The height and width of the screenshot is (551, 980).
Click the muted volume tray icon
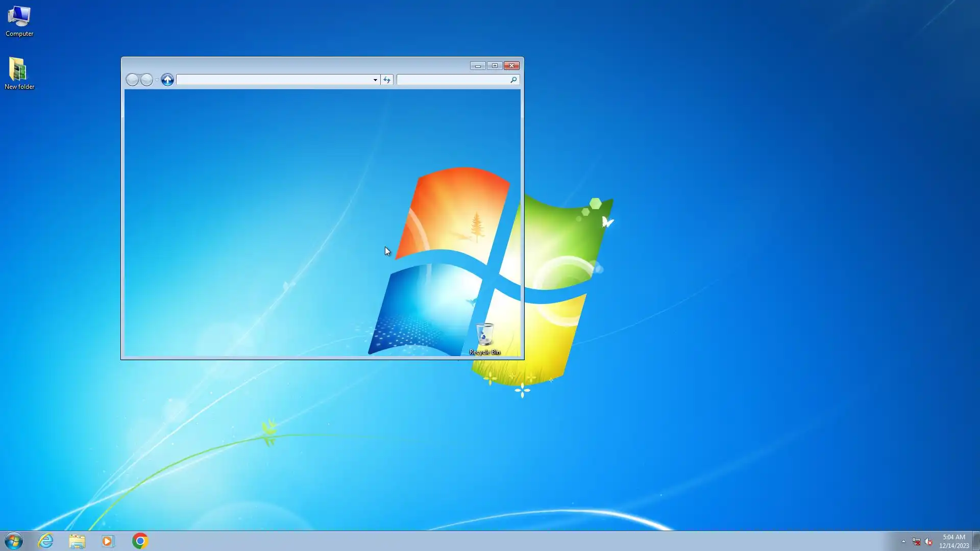[x=928, y=541]
